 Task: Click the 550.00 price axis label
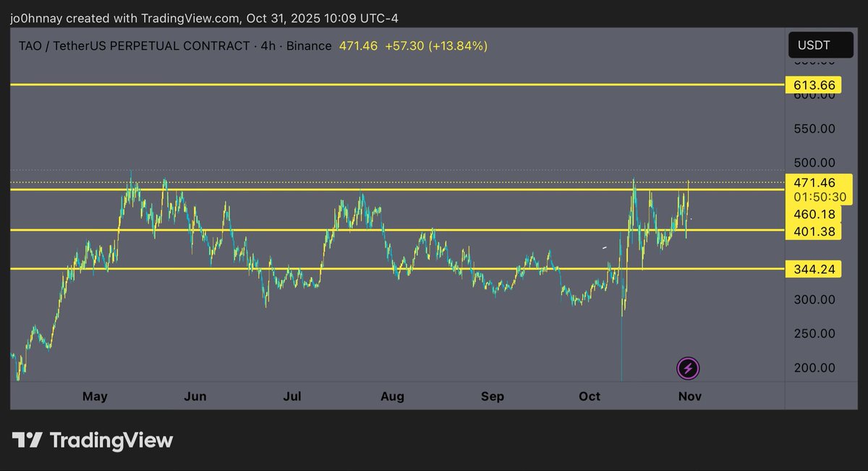pos(814,129)
